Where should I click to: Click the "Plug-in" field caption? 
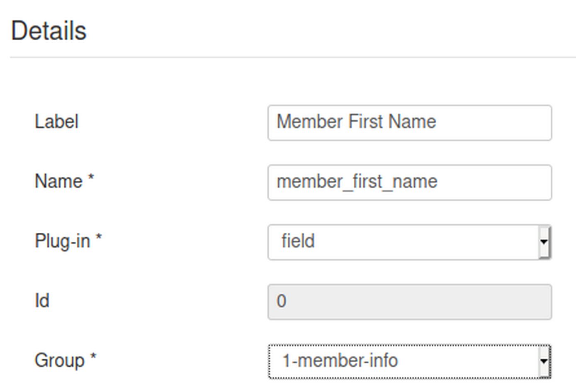click(x=62, y=241)
